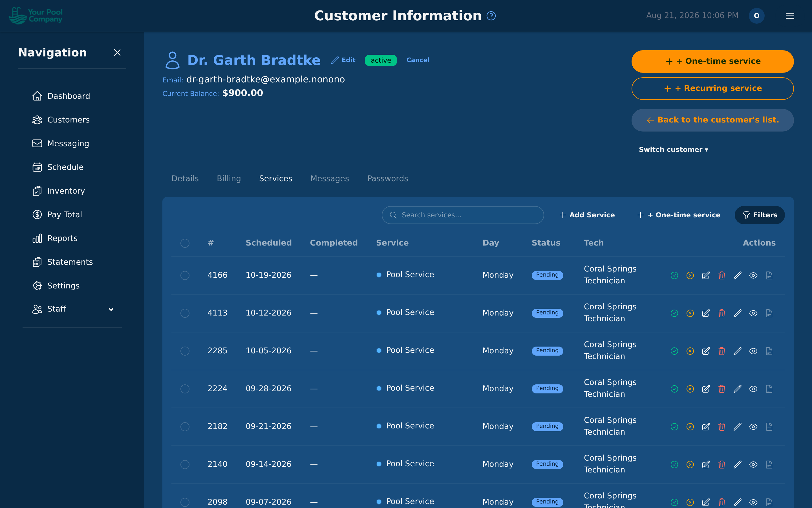Open the document icon for service 2140

[769, 465]
